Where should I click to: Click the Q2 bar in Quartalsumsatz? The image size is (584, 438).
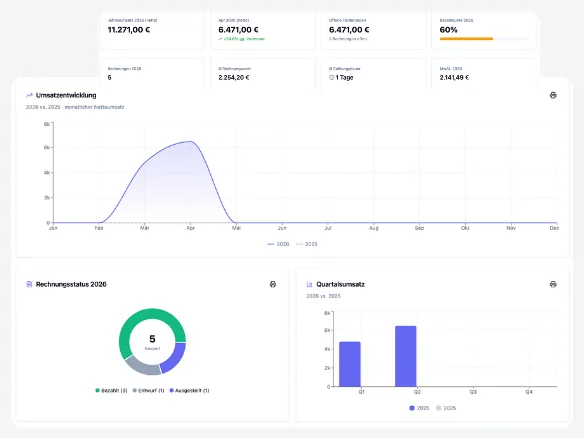coord(406,356)
